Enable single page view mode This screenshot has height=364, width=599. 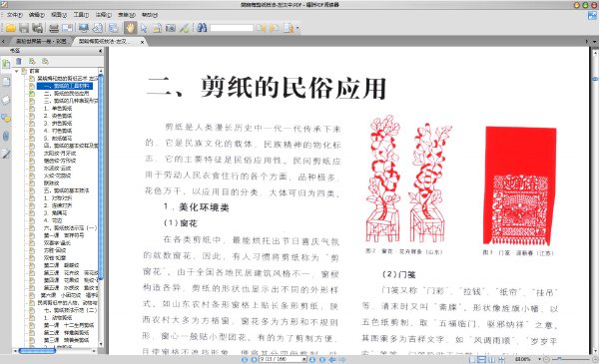472,359
